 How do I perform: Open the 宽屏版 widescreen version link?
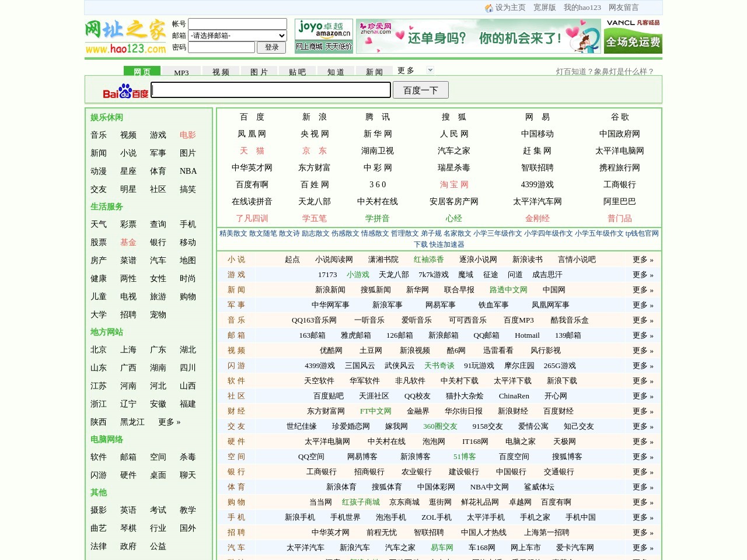point(544,8)
